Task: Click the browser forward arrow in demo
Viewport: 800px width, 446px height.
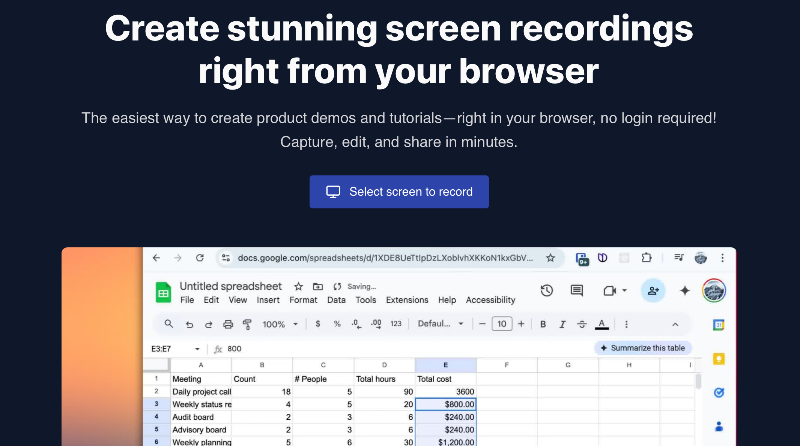Action: click(x=178, y=258)
